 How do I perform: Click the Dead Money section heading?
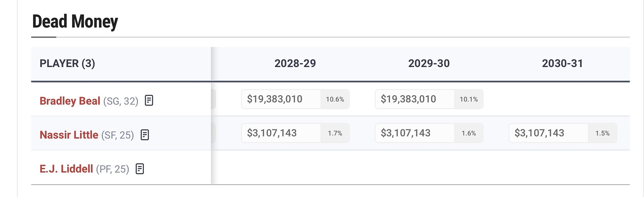point(75,22)
